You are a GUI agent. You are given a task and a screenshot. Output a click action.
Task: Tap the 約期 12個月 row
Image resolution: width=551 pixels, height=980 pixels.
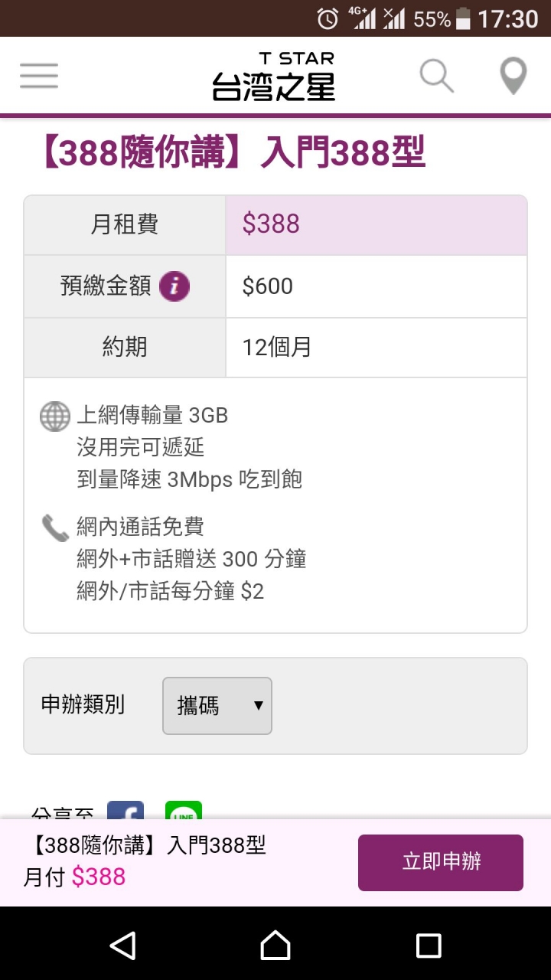click(275, 348)
